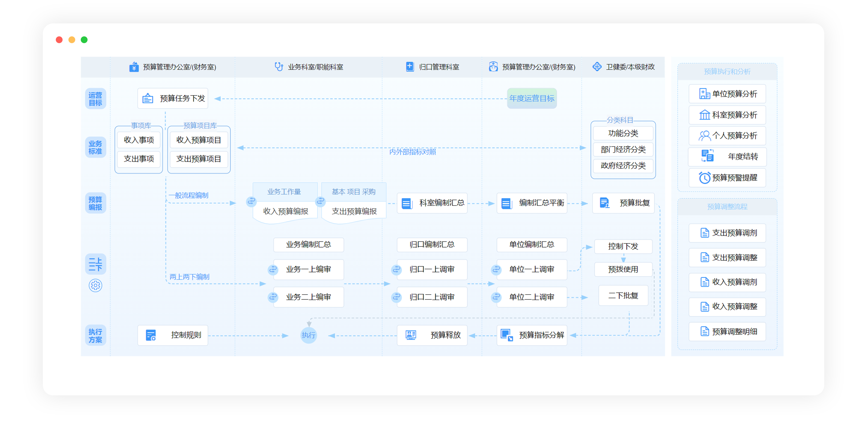Click the 年度运营目标 green box

pos(531,98)
